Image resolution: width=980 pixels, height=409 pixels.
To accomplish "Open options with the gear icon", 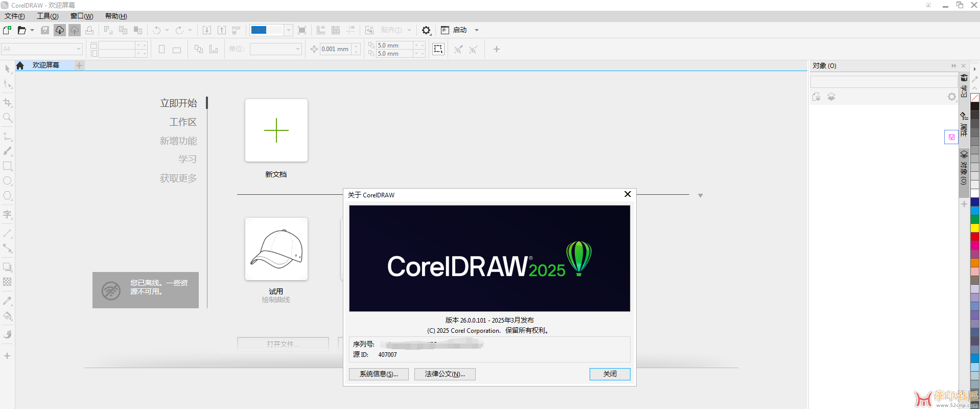I will [x=426, y=30].
